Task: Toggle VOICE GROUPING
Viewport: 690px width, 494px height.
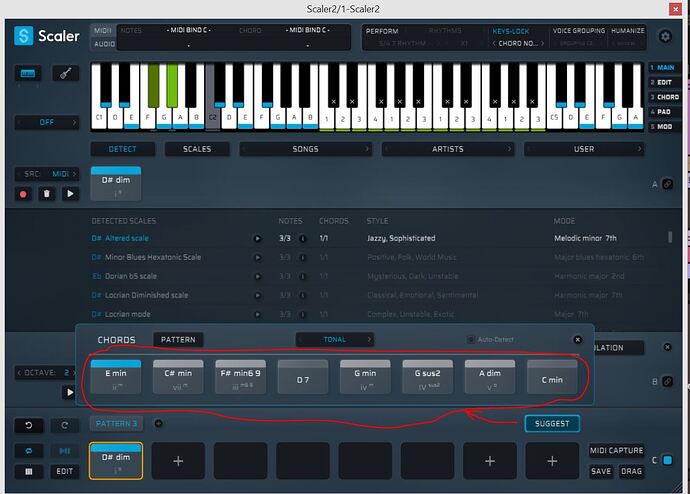Action: click(x=579, y=31)
